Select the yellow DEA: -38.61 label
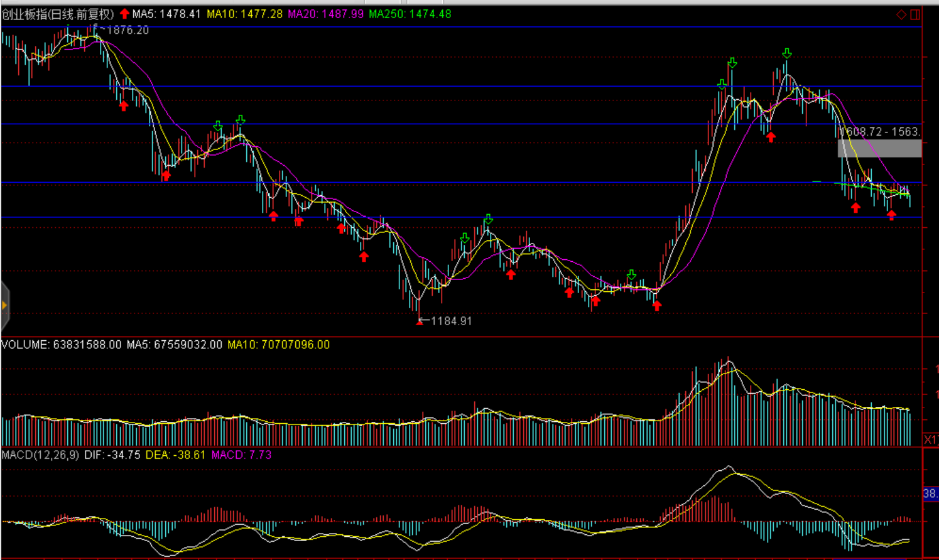The width and height of the screenshot is (939, 560). click(175, 455)
